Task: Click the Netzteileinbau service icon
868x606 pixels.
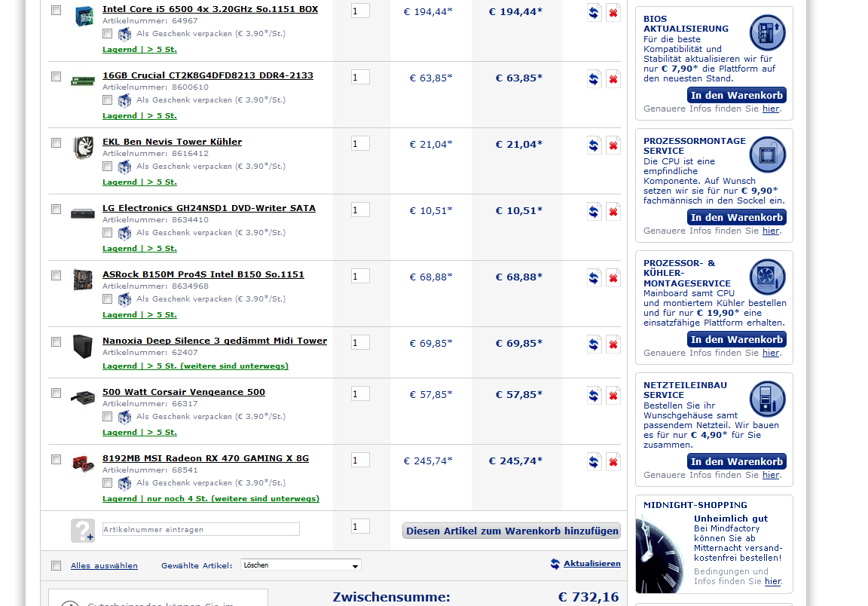Action: [x=767, y=399]
